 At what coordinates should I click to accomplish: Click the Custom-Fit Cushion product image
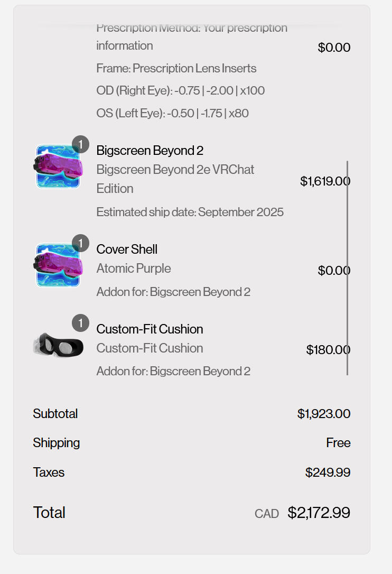point(58,345)
